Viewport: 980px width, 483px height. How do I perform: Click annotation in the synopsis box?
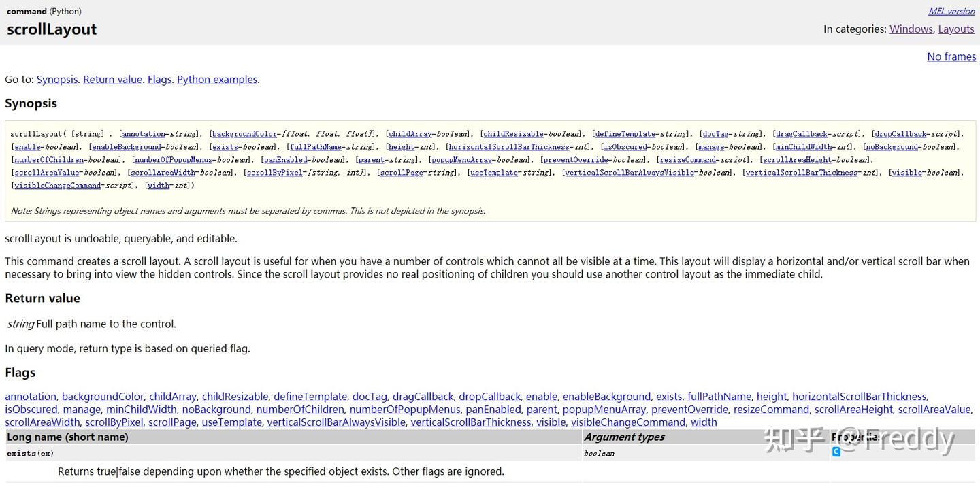click(144, 134)
